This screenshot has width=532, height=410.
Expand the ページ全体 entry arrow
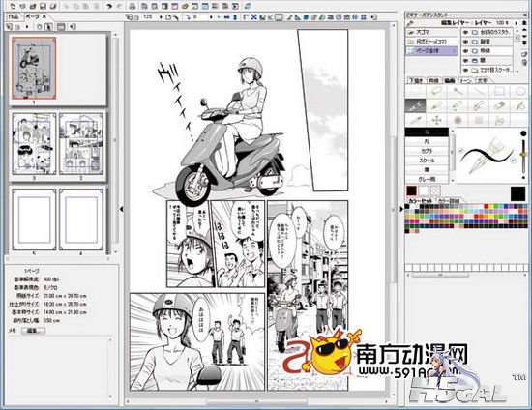click(x=455, y=51)
